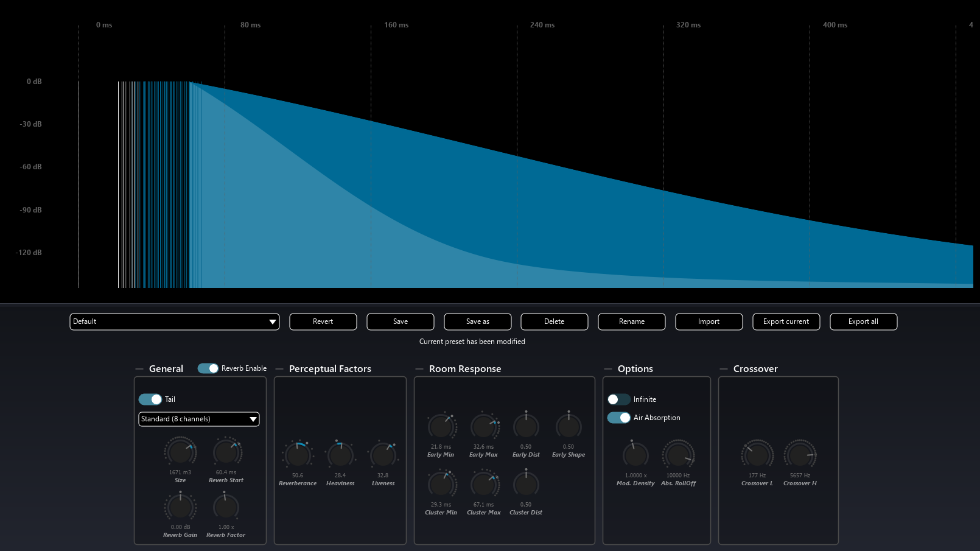
Task: Disable the Reverb Enable switch
Action: point(208,368)
